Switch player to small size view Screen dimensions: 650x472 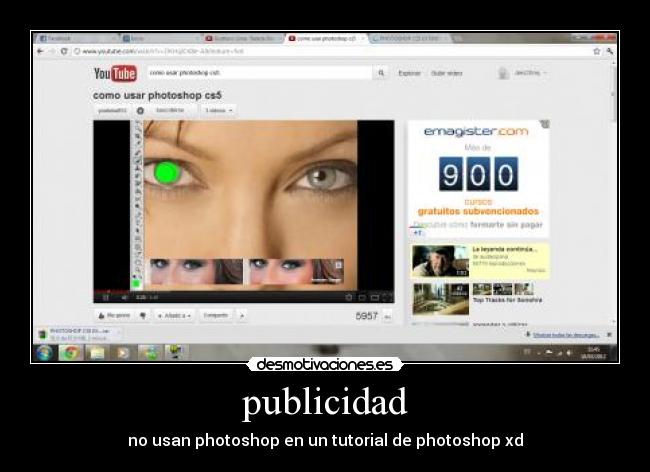362,297
